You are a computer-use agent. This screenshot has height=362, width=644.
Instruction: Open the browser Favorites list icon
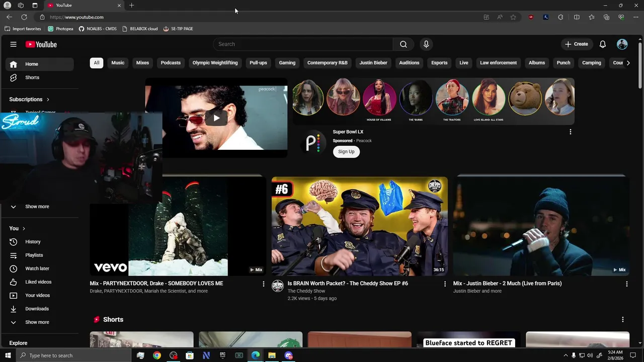click(x=592, y=17)
